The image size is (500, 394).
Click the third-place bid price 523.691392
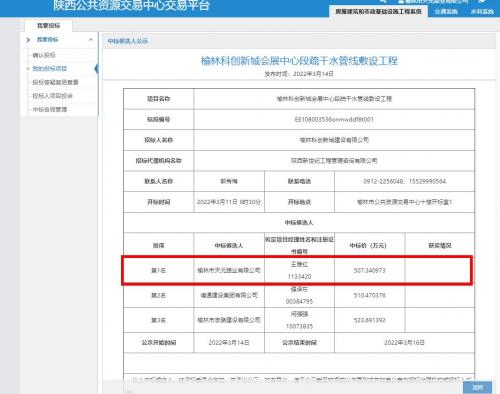click(370, 320)
